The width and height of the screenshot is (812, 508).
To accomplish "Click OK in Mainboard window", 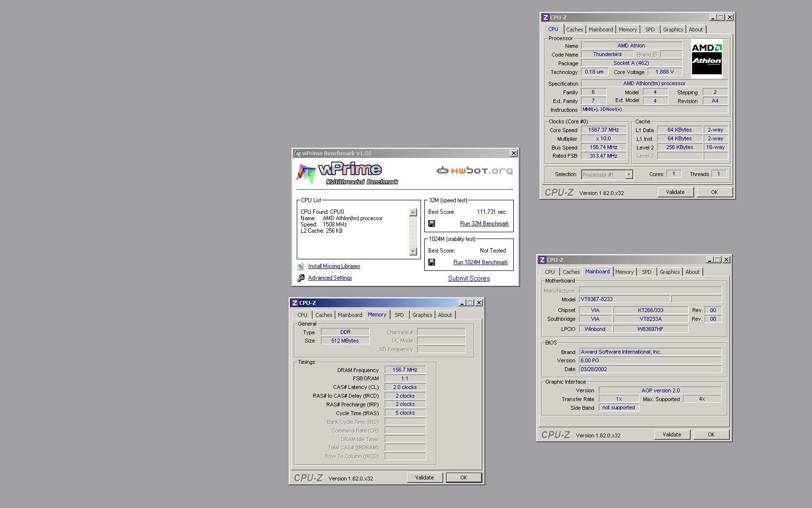I will (x=711, y=434).
